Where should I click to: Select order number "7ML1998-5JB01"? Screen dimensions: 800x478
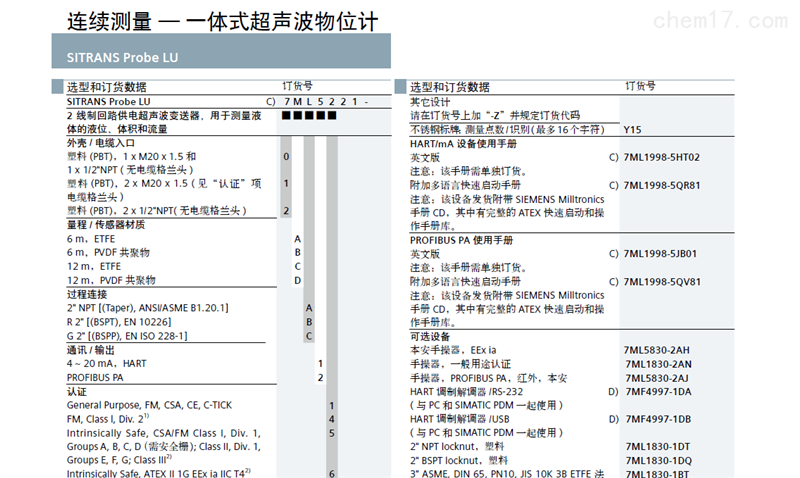tap(660, 254)
